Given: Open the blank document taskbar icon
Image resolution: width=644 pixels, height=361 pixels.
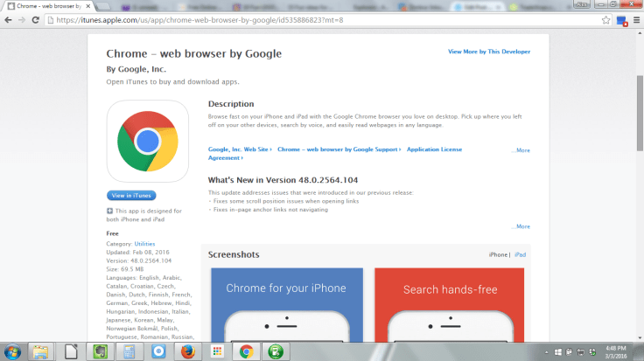Looking at the screenshot, I should tap(71, 352).
